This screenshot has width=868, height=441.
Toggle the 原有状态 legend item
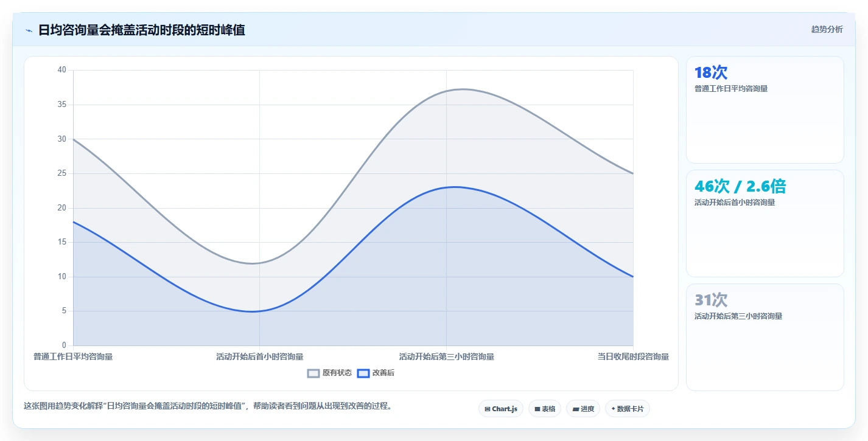[329, 373]
